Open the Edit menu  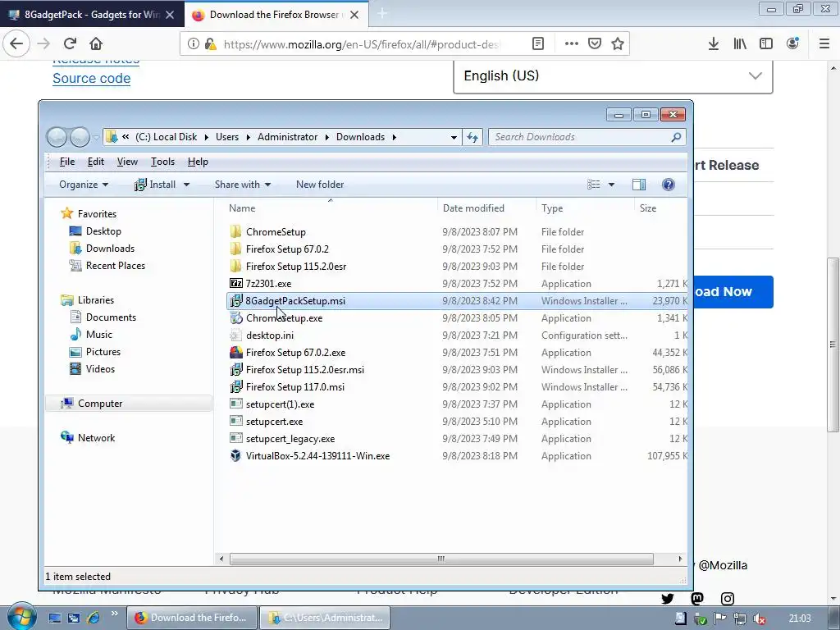[x=96, y=162]
